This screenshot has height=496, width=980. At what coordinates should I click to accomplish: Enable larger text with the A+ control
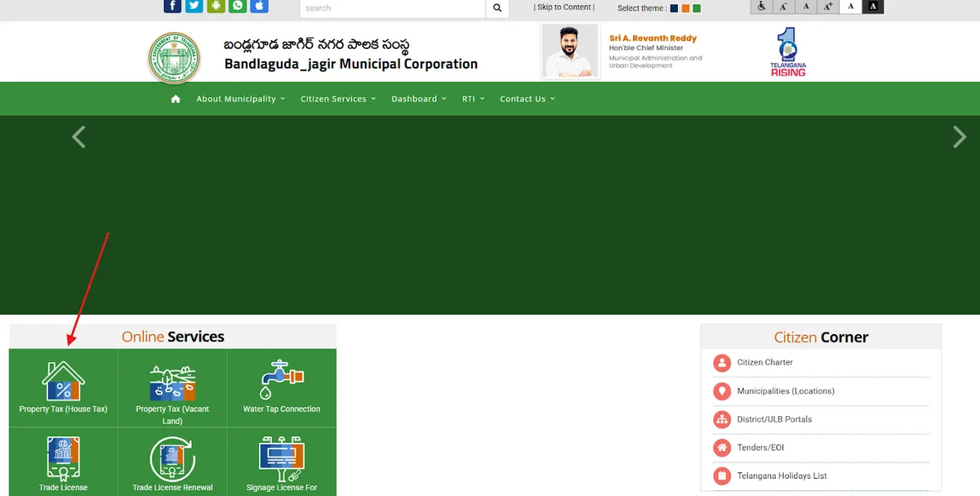point(827,7)
